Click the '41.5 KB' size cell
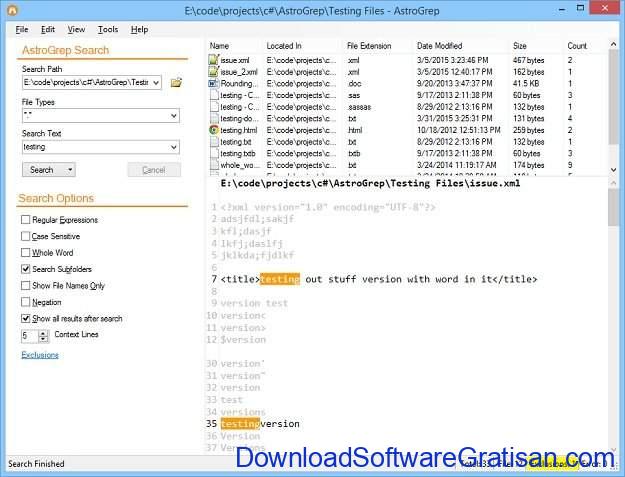This screenshot has height=477, width=625. 526,83
